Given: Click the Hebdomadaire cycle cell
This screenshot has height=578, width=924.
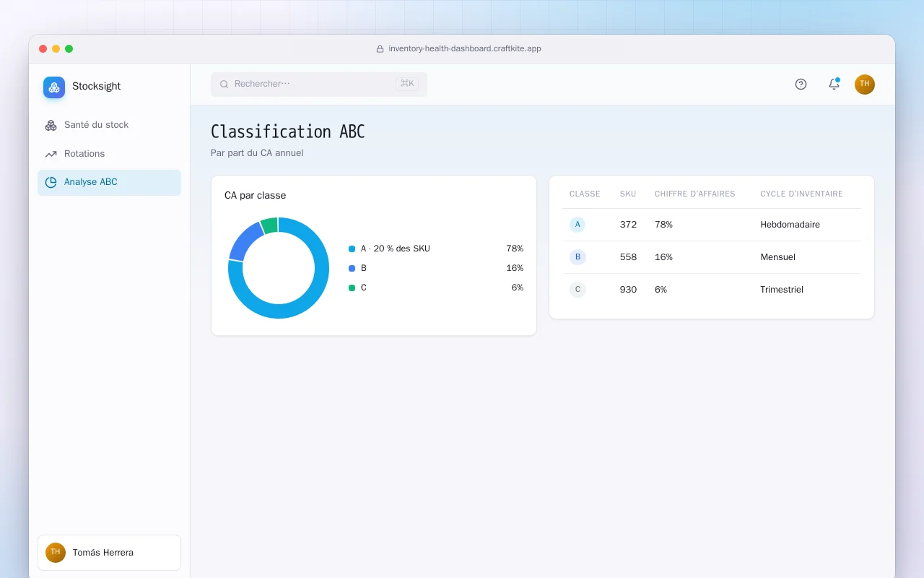Looking at the screenshot, I should (790, 225).
